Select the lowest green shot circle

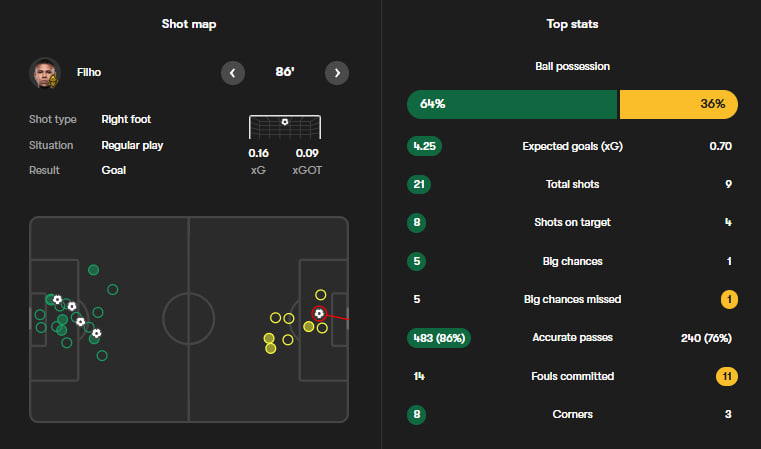102,355
